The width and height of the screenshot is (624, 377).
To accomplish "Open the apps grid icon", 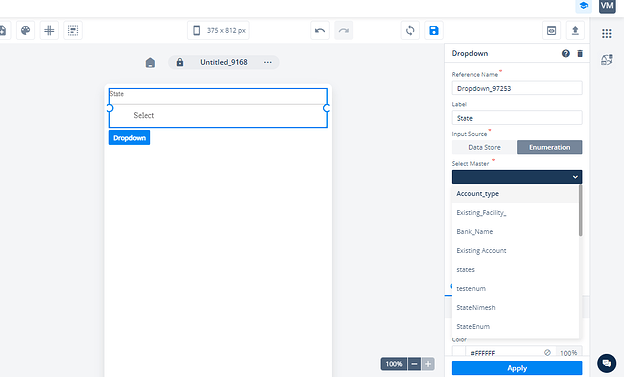I will coord(606,33).
